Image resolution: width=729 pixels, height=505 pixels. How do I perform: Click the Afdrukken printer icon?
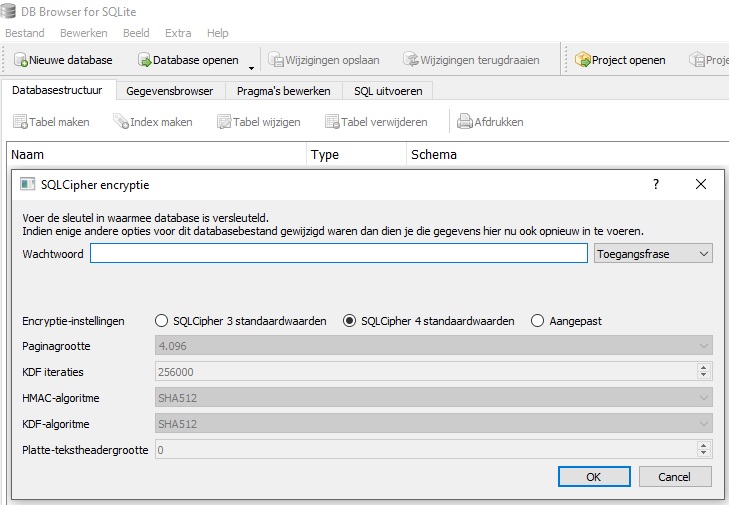[x=465, y=121]
